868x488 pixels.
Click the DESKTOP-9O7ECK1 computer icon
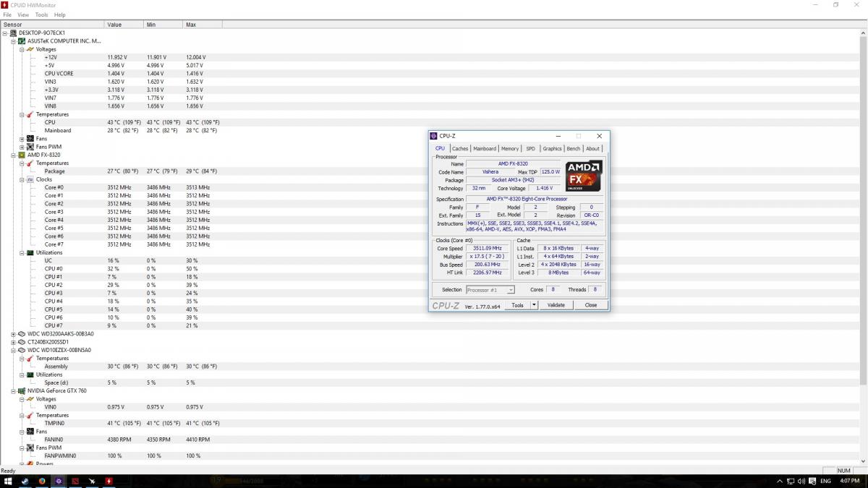[x=14, y=33]
